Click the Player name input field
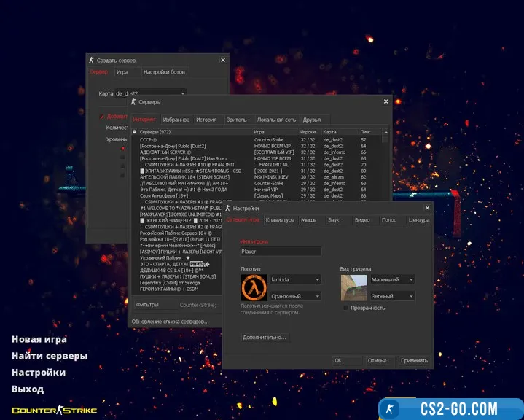 click(281, 251)
